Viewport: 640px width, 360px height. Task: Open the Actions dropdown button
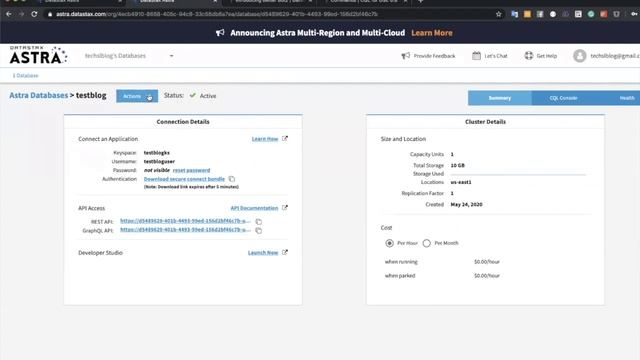137,96
